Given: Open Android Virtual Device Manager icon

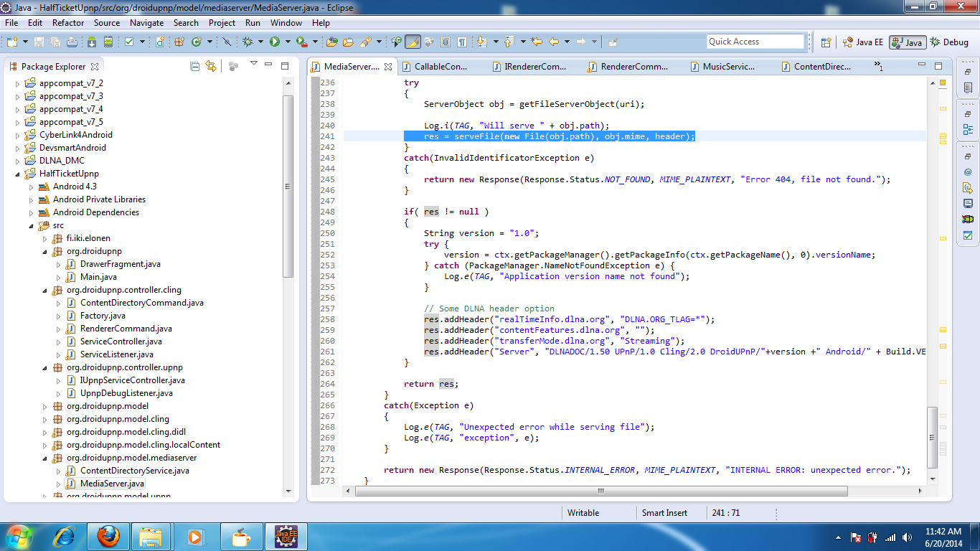Looking at the screenshot, I should point(107,42).
